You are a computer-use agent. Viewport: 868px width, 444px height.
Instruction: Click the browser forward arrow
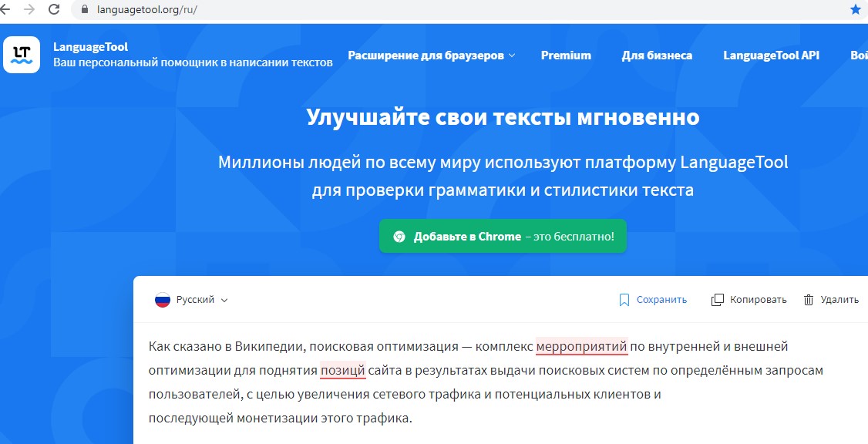point(29,10)
